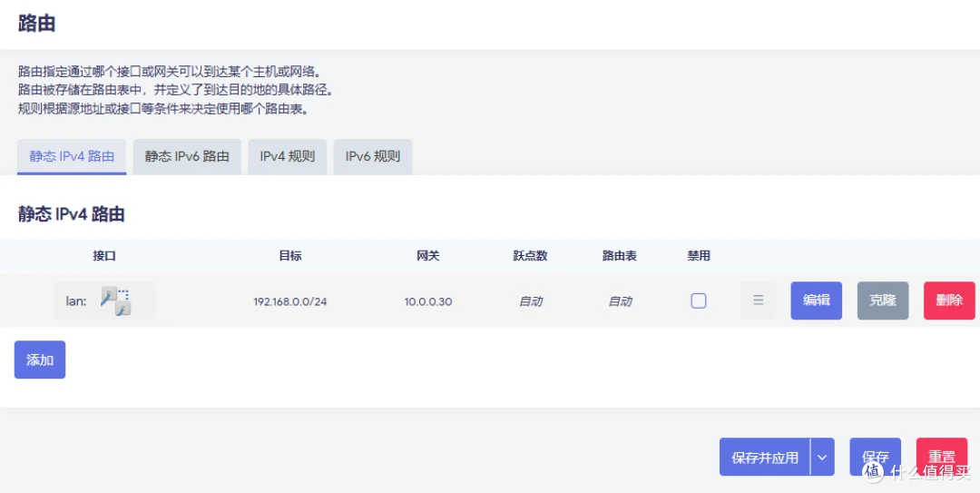Click the gateway value 10.0.0.30
The width and height of the screenshot is (980, 493).
(x=428, y=301)
